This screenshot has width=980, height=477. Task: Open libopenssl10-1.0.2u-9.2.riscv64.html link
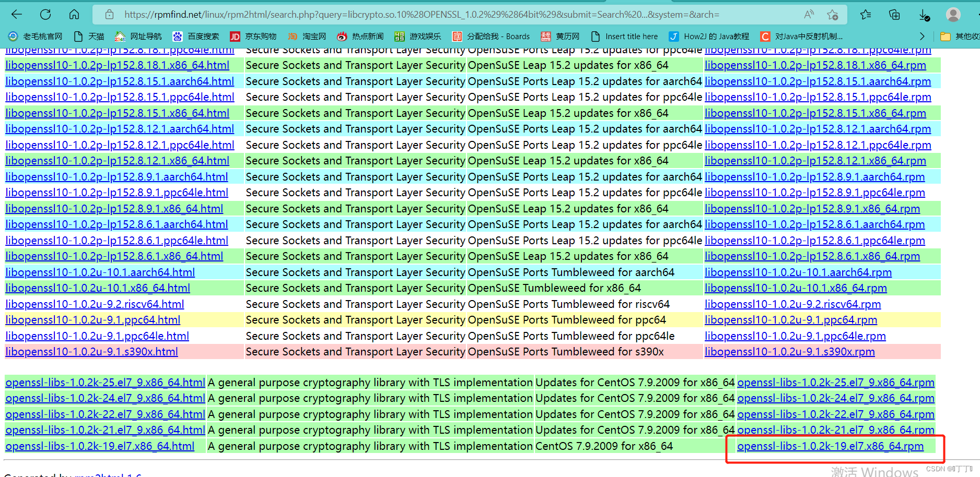tap(95, 304)
